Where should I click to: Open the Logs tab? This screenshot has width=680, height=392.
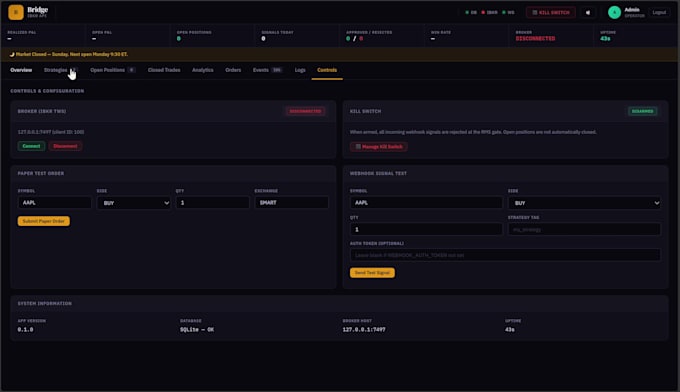point(300,70)
